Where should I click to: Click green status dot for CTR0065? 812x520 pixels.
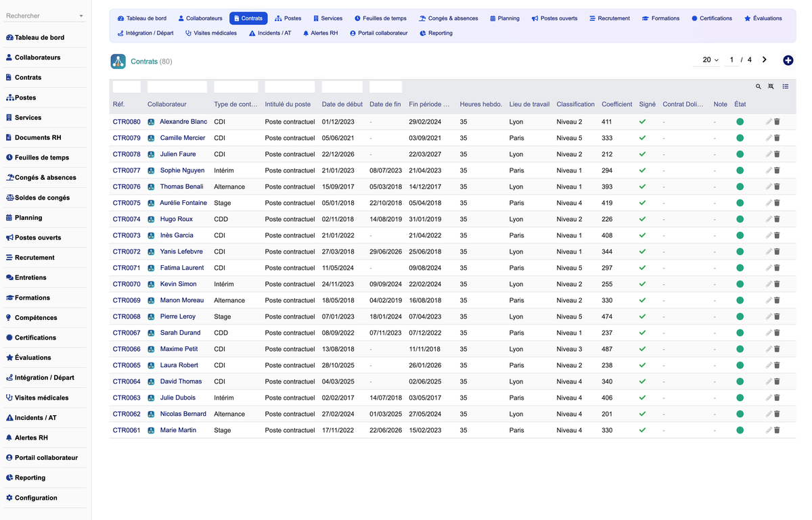[x=740, y=365]
